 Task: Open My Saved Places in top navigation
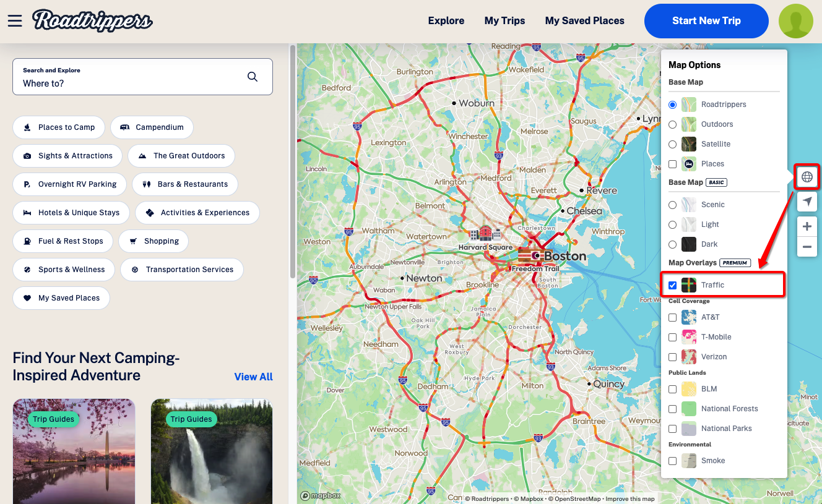click(584, 21)
